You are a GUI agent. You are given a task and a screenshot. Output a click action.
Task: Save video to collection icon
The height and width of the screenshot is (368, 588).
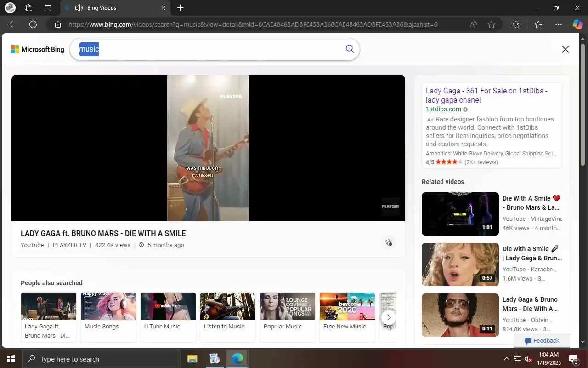389,242
